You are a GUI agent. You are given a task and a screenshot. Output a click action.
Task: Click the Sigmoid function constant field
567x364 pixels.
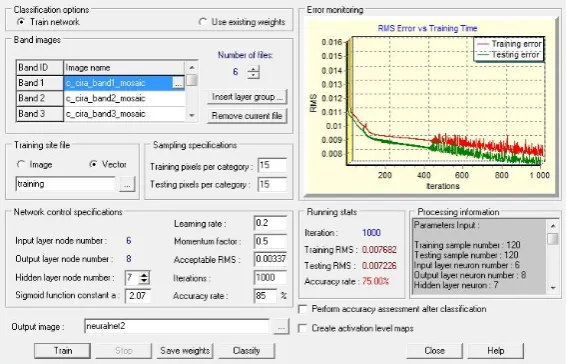click(138, 296)
